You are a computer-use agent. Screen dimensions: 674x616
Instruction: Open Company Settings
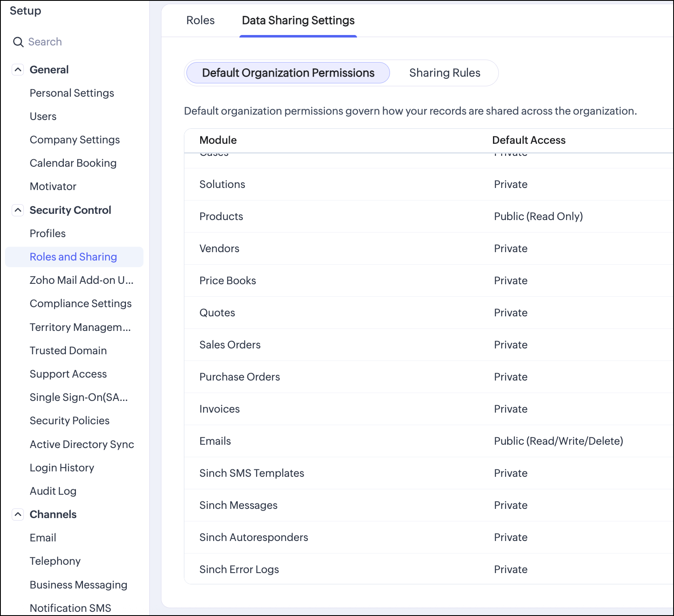(75, 140)
